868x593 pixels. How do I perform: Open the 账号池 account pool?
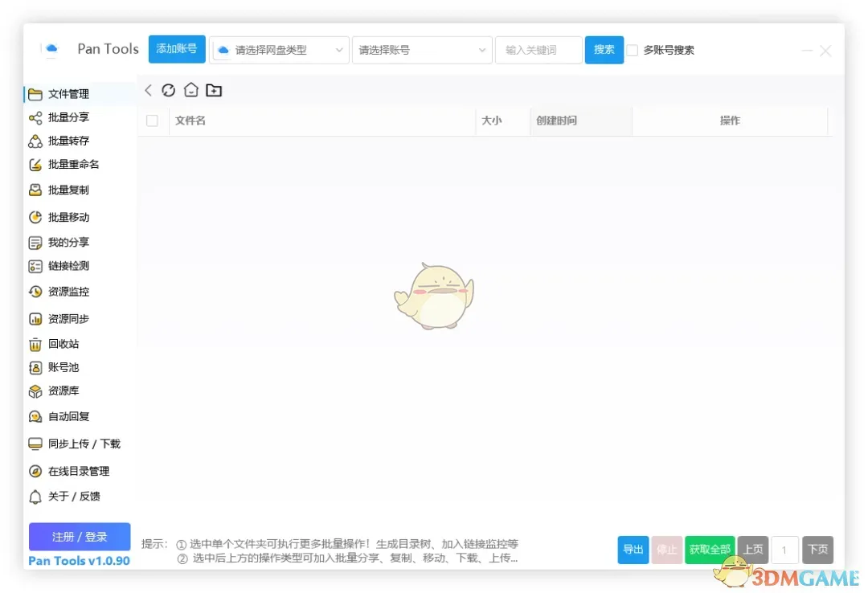[63, 366]
